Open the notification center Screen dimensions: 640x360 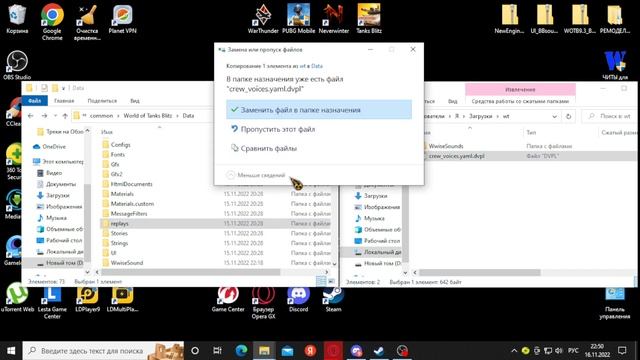(x=622, y=351)
